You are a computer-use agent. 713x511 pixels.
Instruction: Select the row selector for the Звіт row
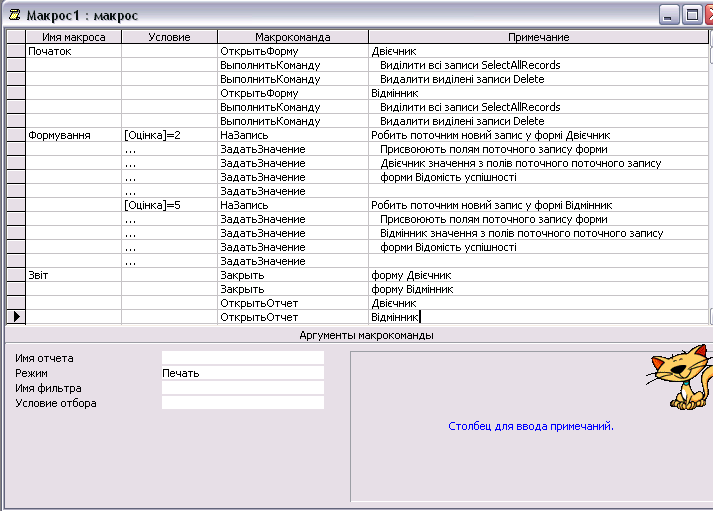coord(16,275)
